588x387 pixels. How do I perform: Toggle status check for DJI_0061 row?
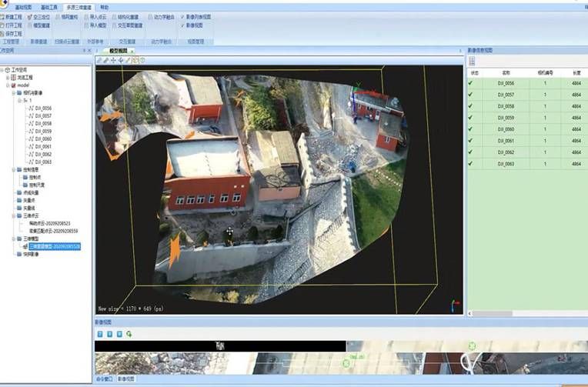tap(470, 141)
